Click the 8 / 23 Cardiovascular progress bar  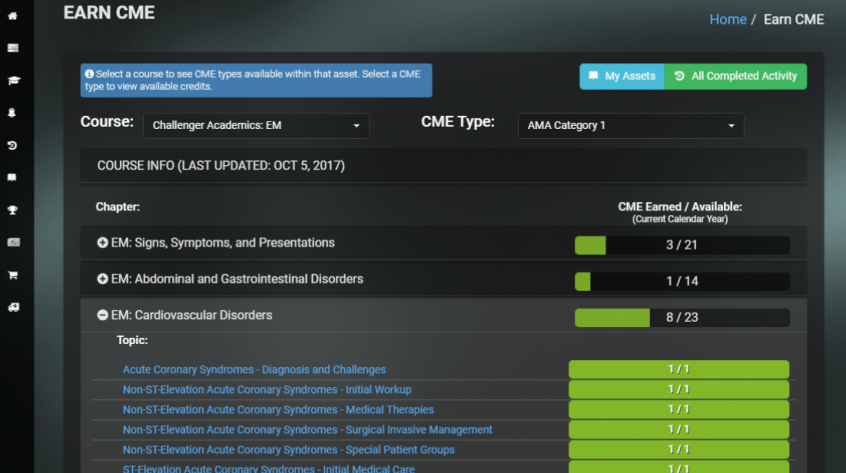tap(682, 318)
